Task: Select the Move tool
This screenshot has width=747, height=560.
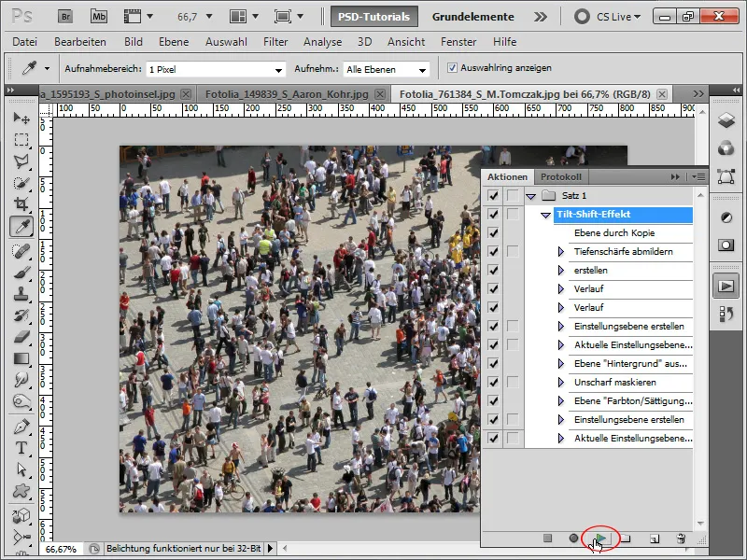Action: tap(21, 118)
